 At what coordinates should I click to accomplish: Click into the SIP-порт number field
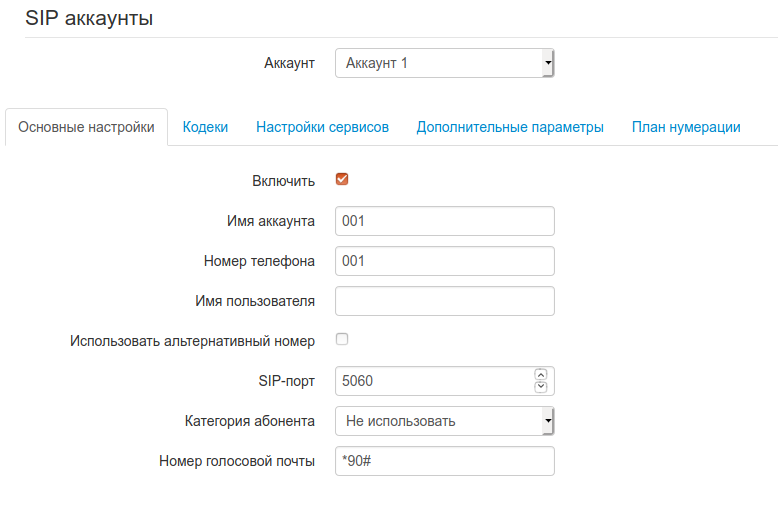tap(434, 381)
